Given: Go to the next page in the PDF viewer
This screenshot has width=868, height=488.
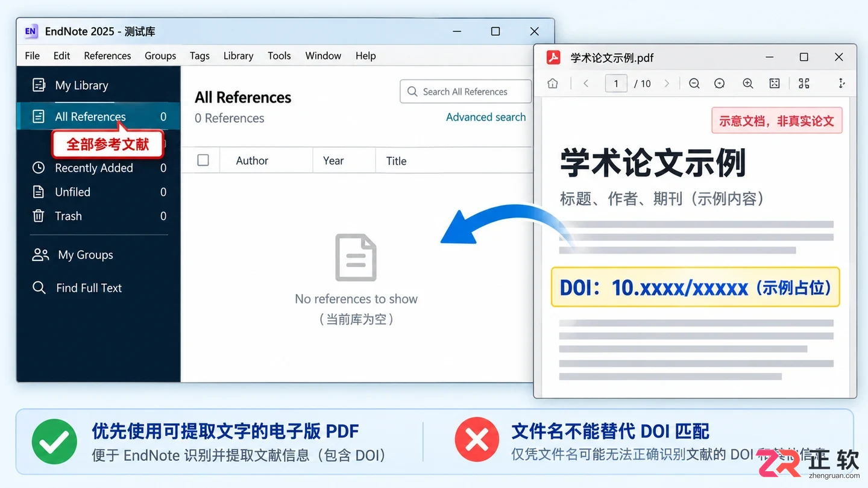Looking at the screenshot, I should coord(667,84).
